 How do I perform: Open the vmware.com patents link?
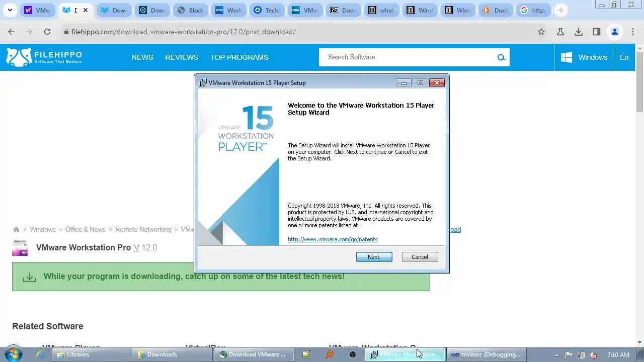333,239
